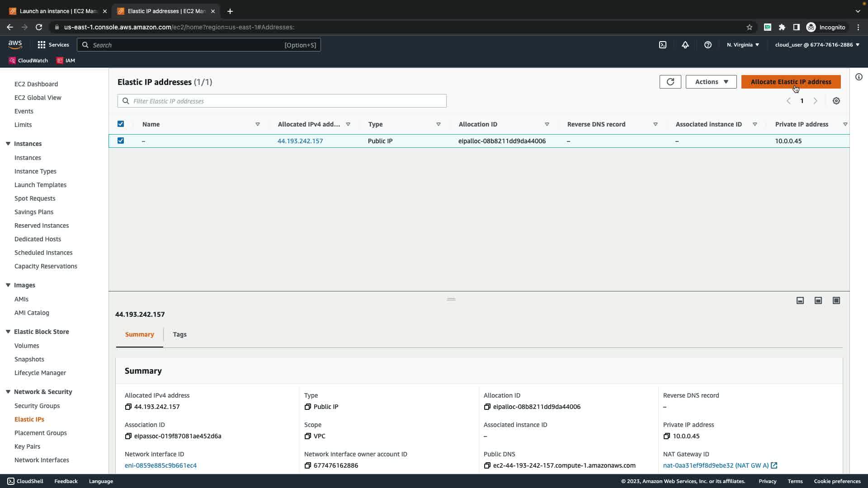Expand details panel to full screen icon
The height and width of the screenshot is (488, 868).
coord(836,300)
